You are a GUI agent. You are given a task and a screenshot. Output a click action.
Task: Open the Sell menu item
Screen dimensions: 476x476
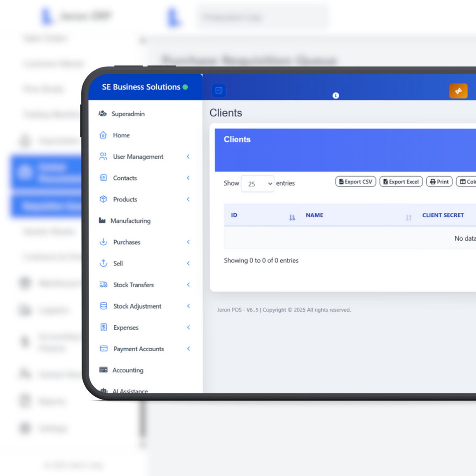118,264
